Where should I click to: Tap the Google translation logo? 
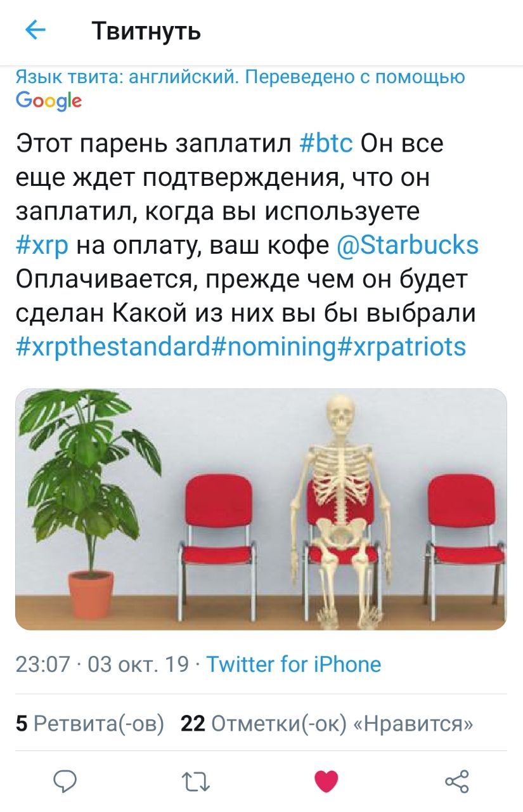coord(49,100)
